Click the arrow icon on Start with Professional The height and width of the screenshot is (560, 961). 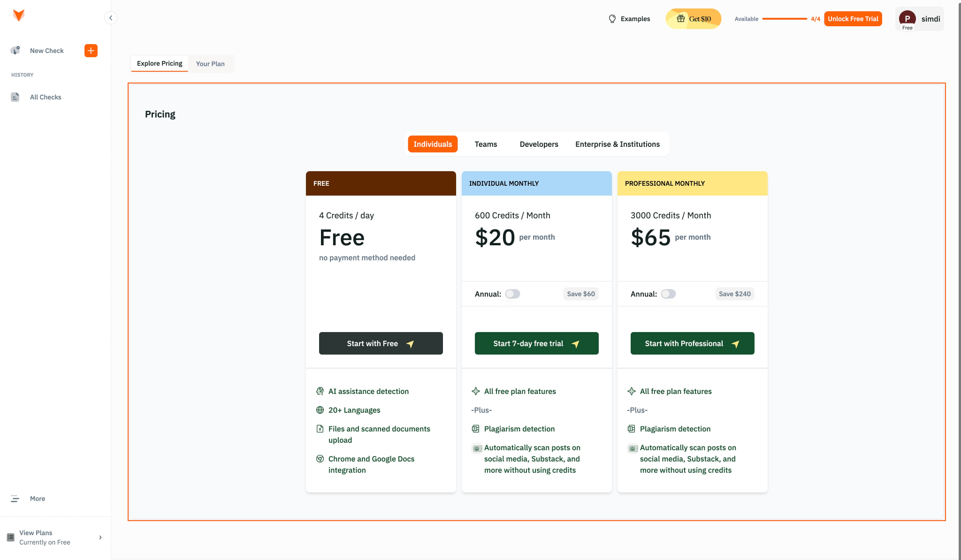(735, 344)
